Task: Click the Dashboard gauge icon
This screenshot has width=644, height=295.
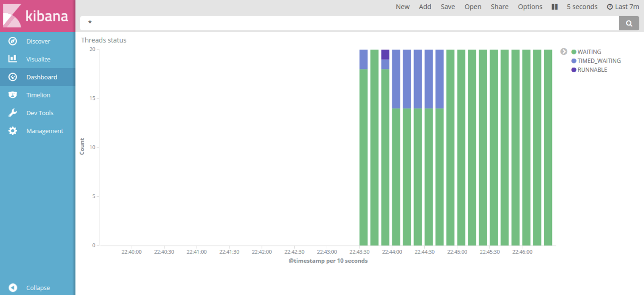Action: pyautogui.click(x=13, y=77)
